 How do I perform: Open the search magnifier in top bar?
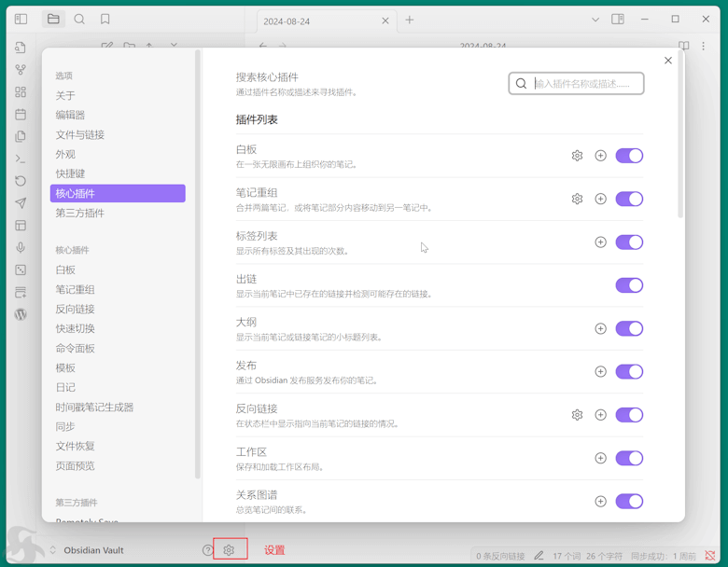[x=79, y=19]
